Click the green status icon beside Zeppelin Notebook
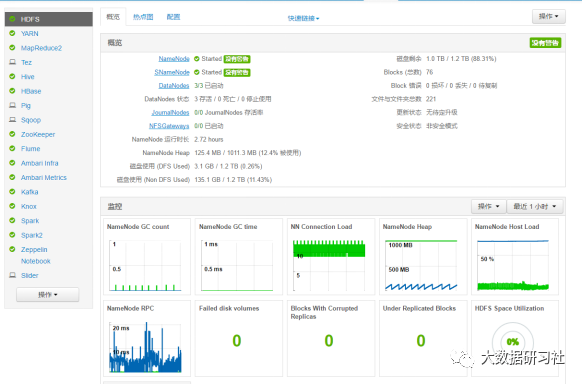 click(12, 249)
